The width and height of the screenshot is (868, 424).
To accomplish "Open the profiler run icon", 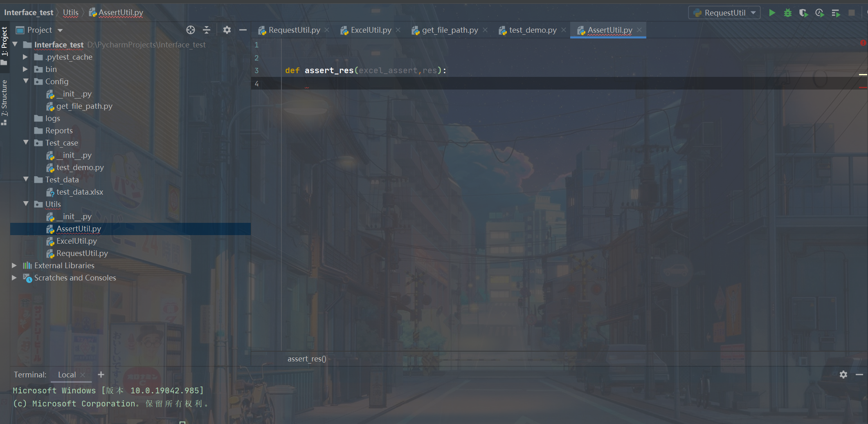I will tap(819, 13).
